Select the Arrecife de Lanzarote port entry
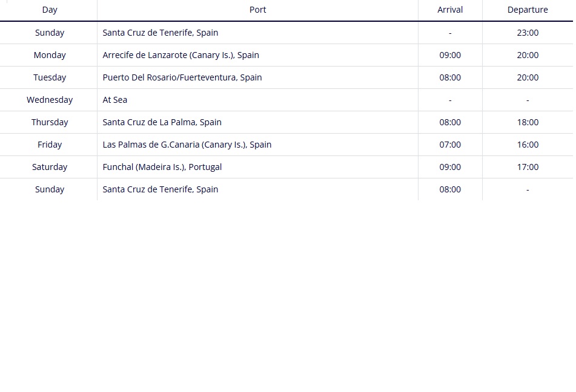This screenshot has height=392, width=576. click(180, 55)
